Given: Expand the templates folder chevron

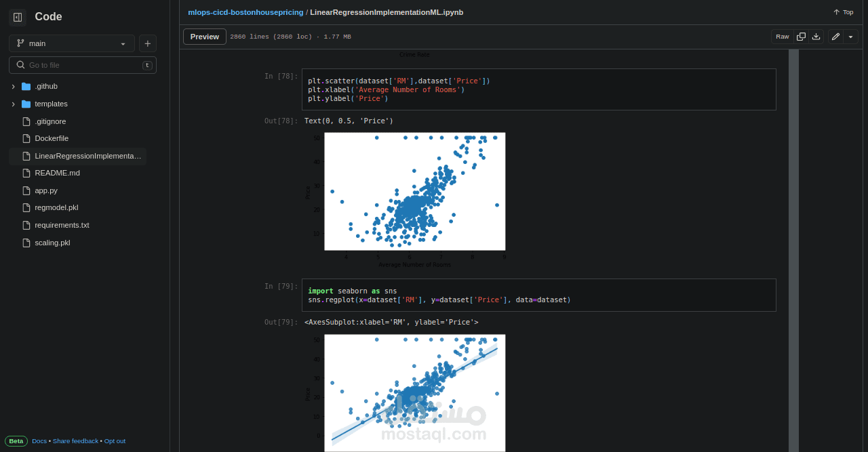Looking at the screenshot, I should click(x=13, y=104).
